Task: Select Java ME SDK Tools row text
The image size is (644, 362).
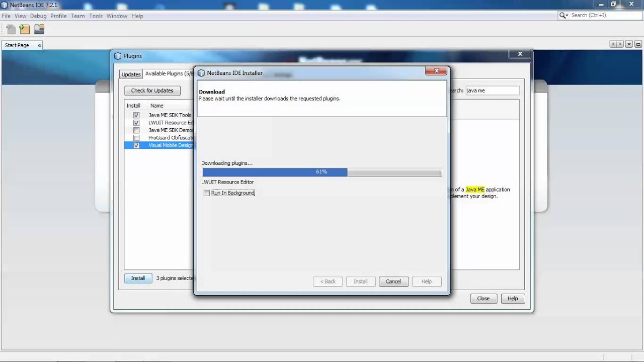Action: (x=170, y=115)
